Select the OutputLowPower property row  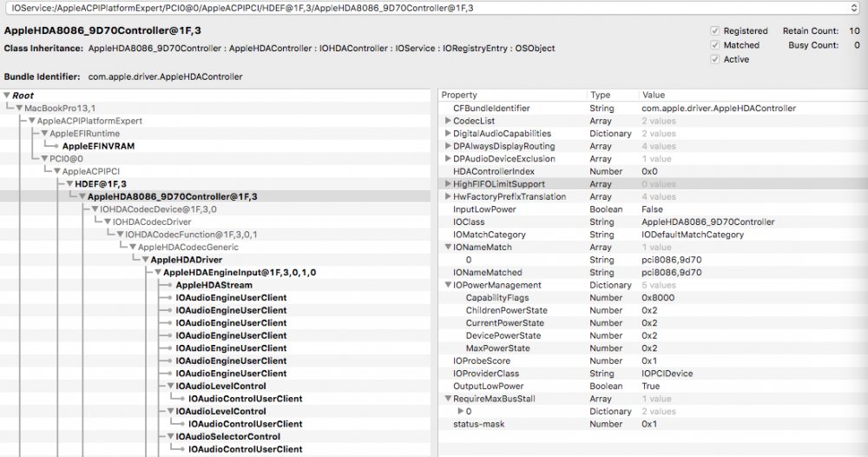point(654,386)
